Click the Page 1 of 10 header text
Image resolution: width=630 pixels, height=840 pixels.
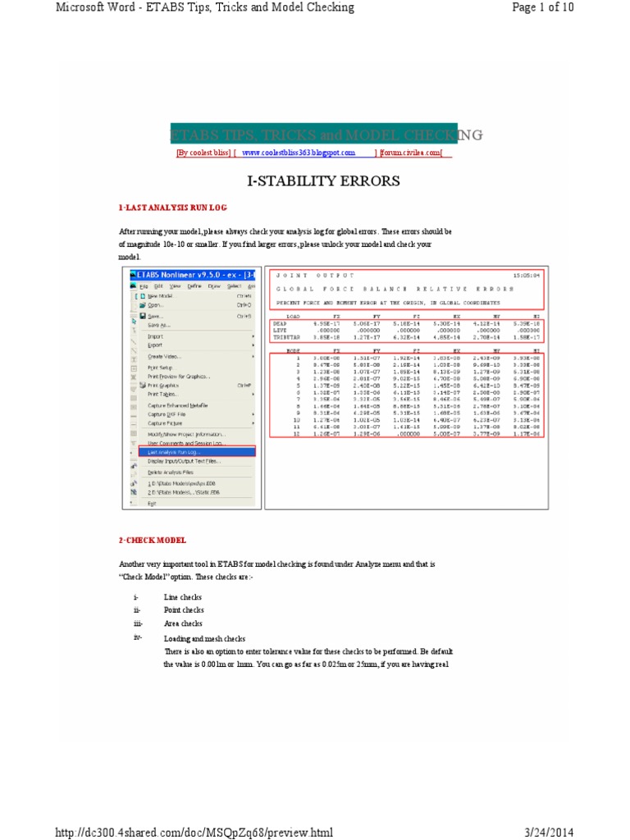pos(543,7)
